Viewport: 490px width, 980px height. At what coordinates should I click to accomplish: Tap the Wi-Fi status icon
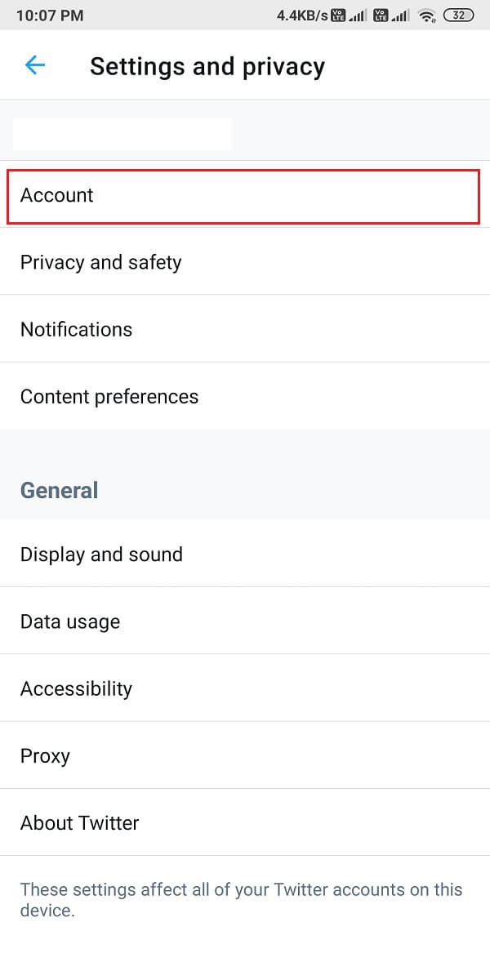coord(425,16)
